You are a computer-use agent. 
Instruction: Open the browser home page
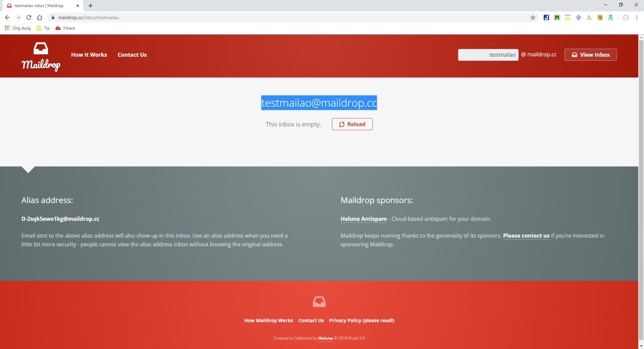pyautogui.click(x=40, y=18)
